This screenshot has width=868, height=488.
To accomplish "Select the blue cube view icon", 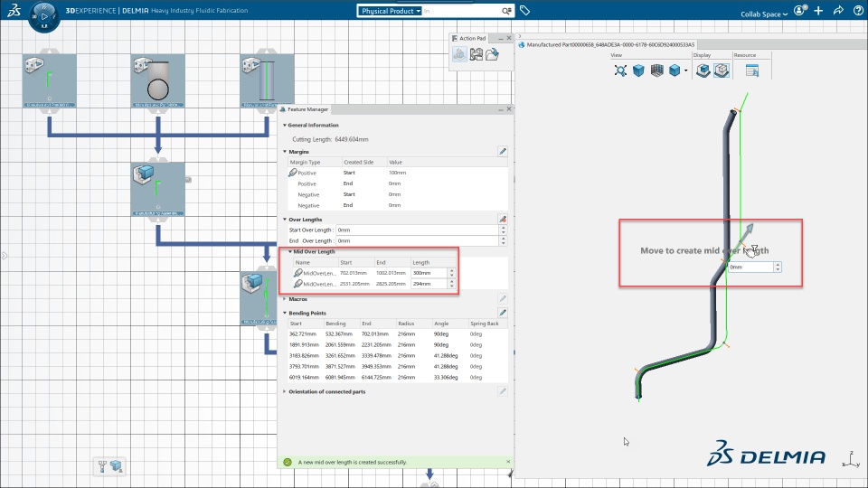I will coord(639,70).
